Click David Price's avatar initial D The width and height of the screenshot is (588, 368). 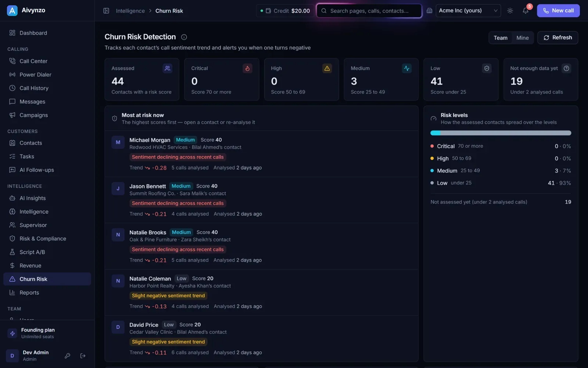(118, 327)
